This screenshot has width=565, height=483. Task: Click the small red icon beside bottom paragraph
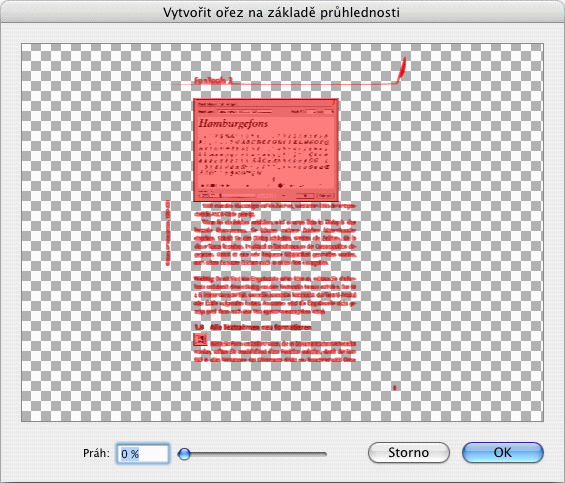[x=200, y=340]
